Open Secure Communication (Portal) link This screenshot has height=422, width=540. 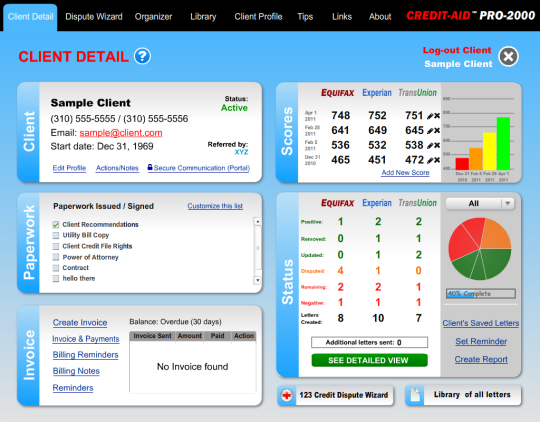(201, 168)
